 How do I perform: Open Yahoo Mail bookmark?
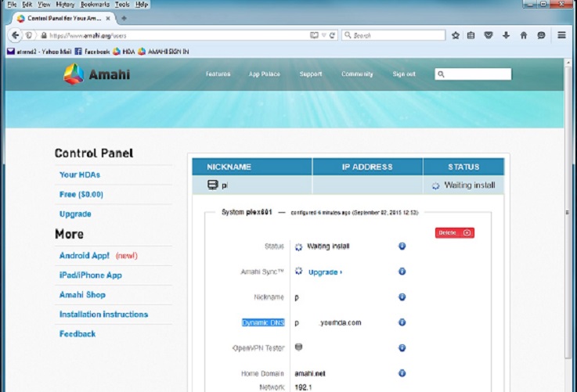[39, 52]
